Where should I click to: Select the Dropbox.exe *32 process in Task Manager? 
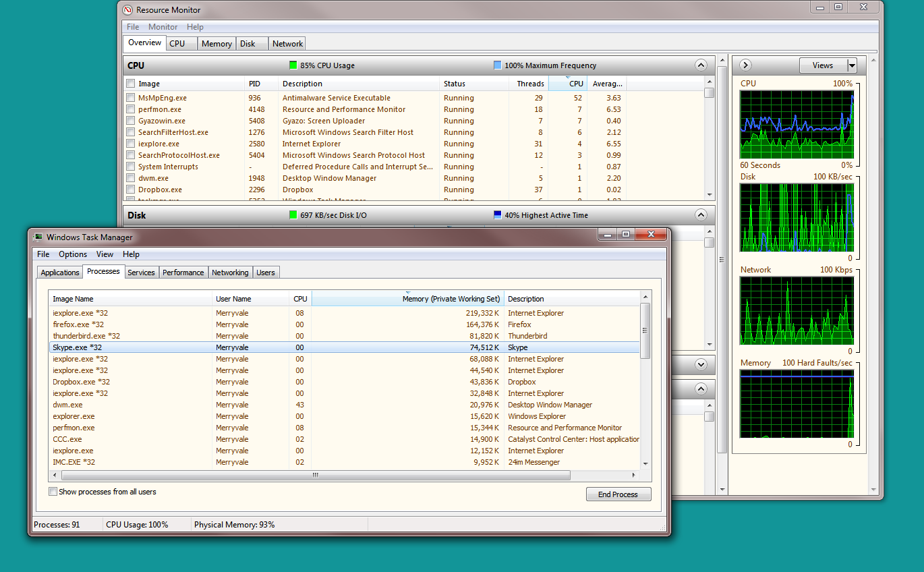click(344, 382)
